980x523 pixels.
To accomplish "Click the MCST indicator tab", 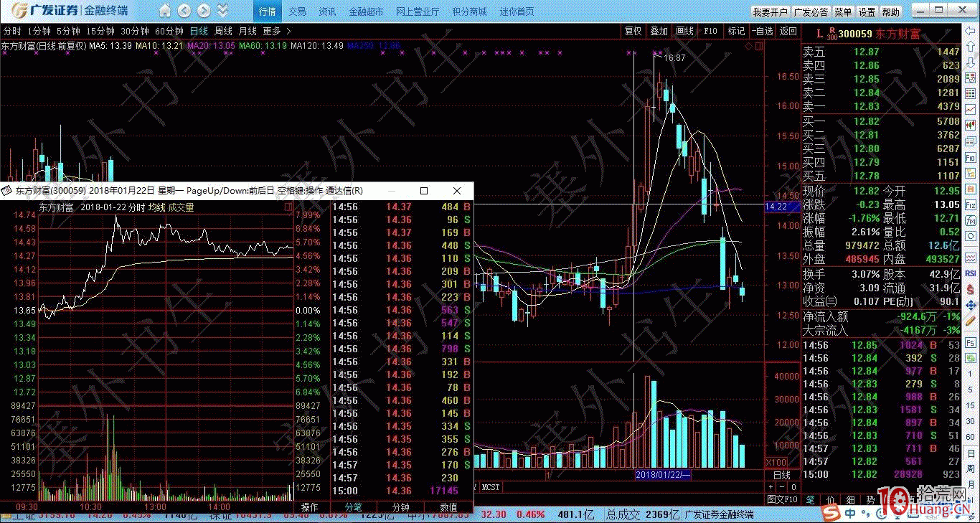I will point(491,486).
